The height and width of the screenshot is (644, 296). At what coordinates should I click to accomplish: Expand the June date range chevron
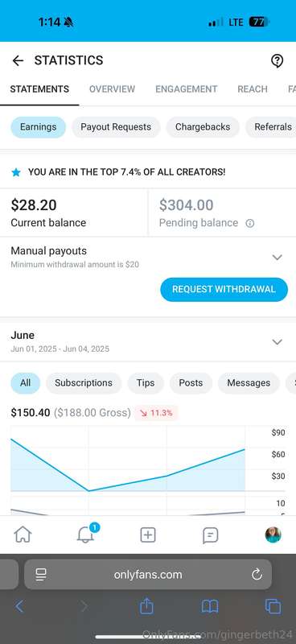pyautogui.click(x=277, y=341)
